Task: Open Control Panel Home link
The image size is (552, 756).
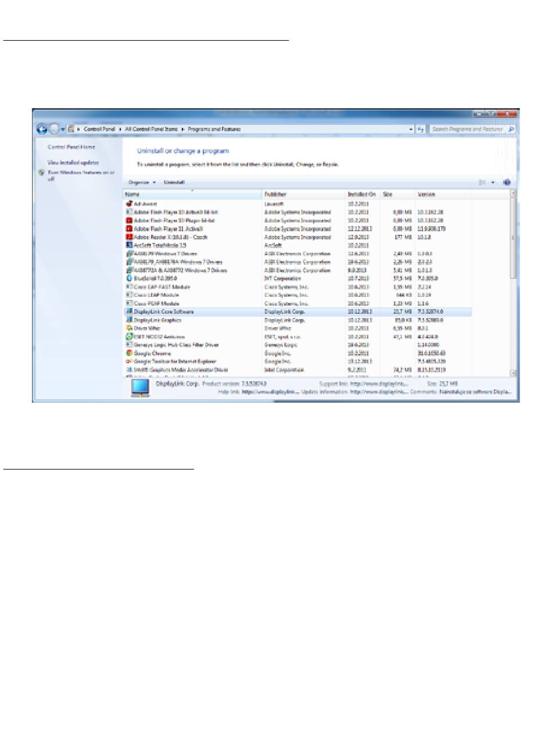Action: tap(71, 147)
